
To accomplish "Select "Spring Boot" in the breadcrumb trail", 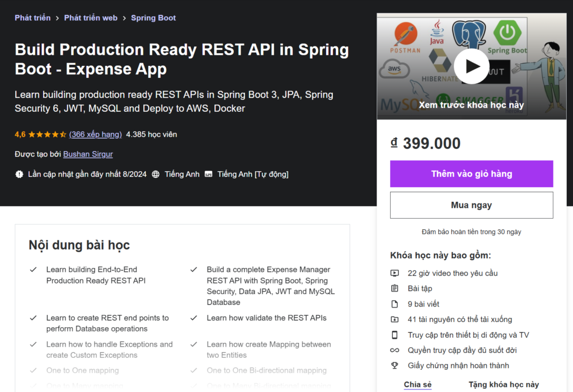I will [153, 17].
